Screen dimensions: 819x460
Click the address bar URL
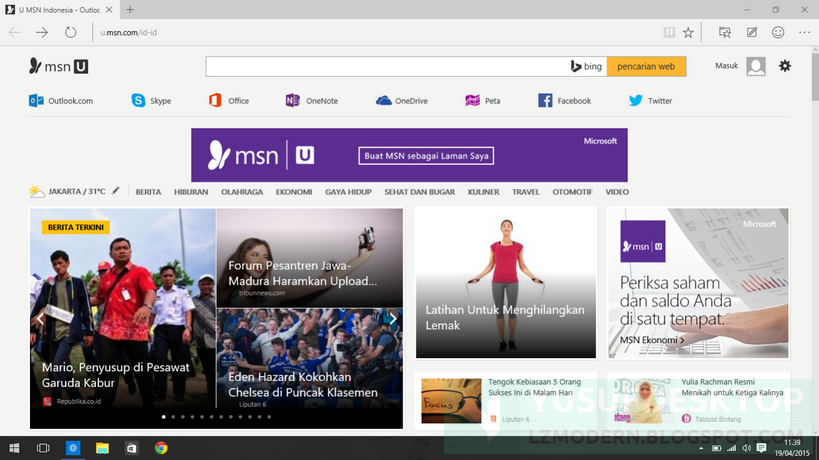[128, 32]
